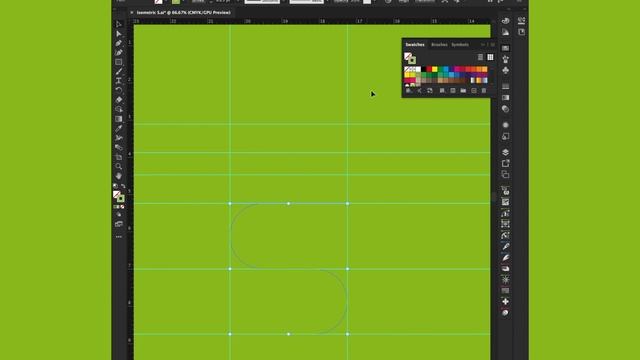This screenshot has height=360, width=640.
Task: Select the Zoom magnifier tool
Action: pyautogui.click(x=119, y=167)
